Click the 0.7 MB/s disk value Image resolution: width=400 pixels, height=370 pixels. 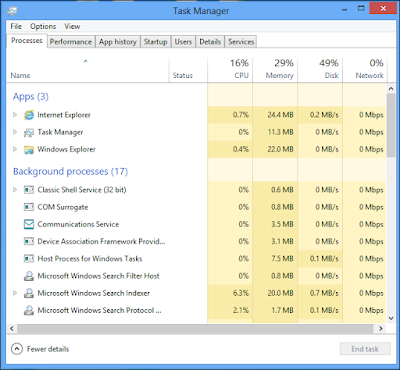point(324,293)
